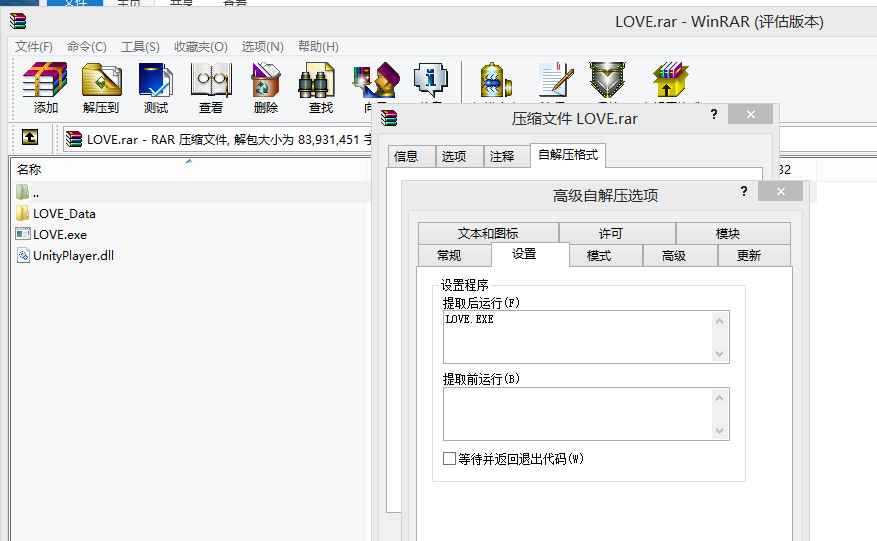Switch to the 选项 tab in archive dialog
The height and width of the screenshot is (541, 877).
click(459, 156)
